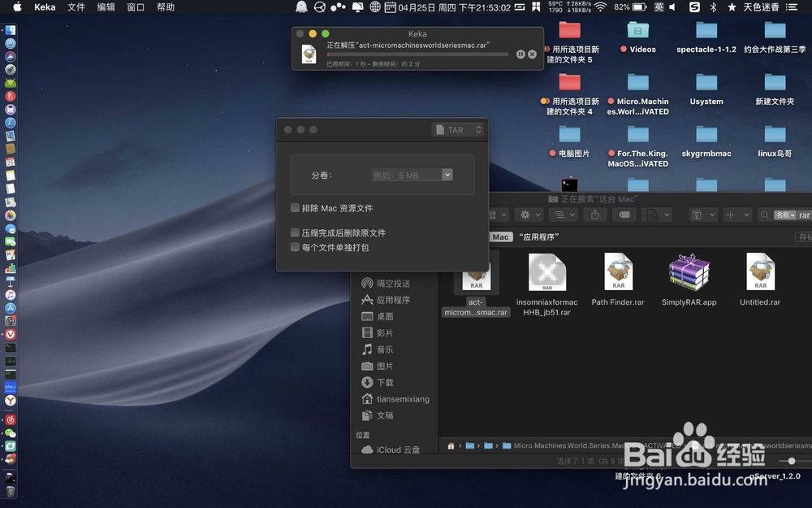Open the gear action menu in Finder toolbar
The height and width of the screenshot is (508, 812).
525,215
